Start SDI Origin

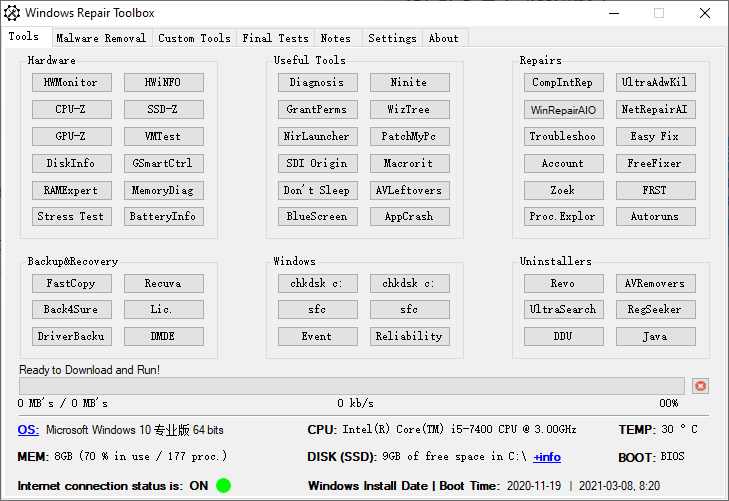point(318,163)
